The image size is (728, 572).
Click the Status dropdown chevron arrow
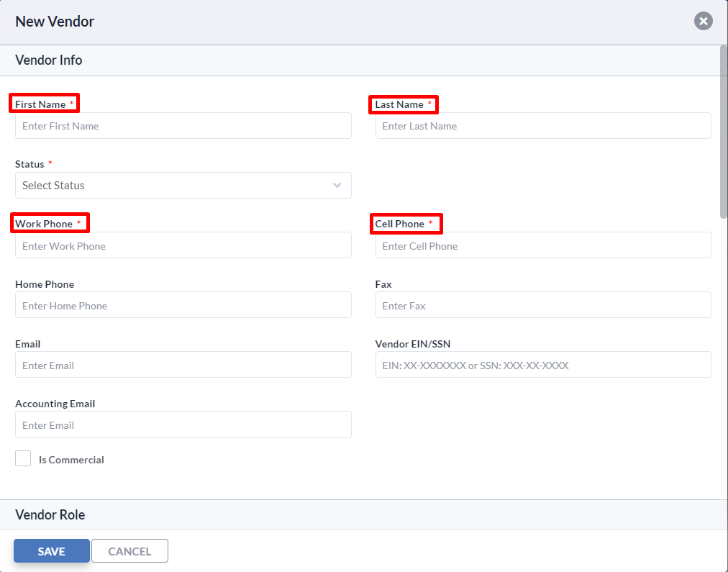point(337,186)
